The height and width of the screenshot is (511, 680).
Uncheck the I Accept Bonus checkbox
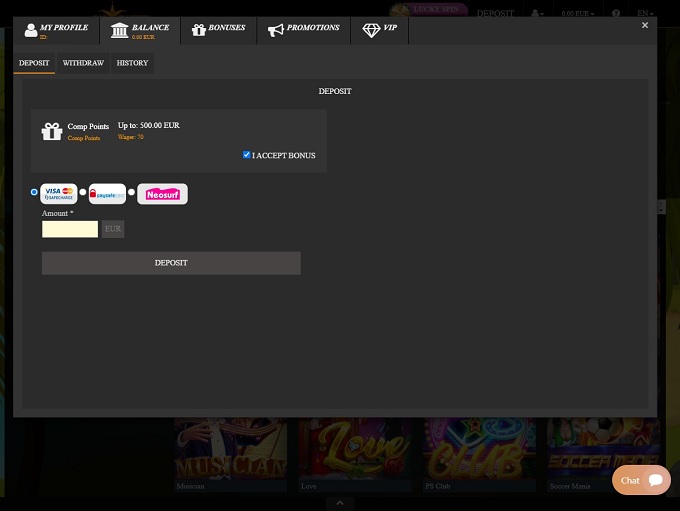(x=247, y=155)
